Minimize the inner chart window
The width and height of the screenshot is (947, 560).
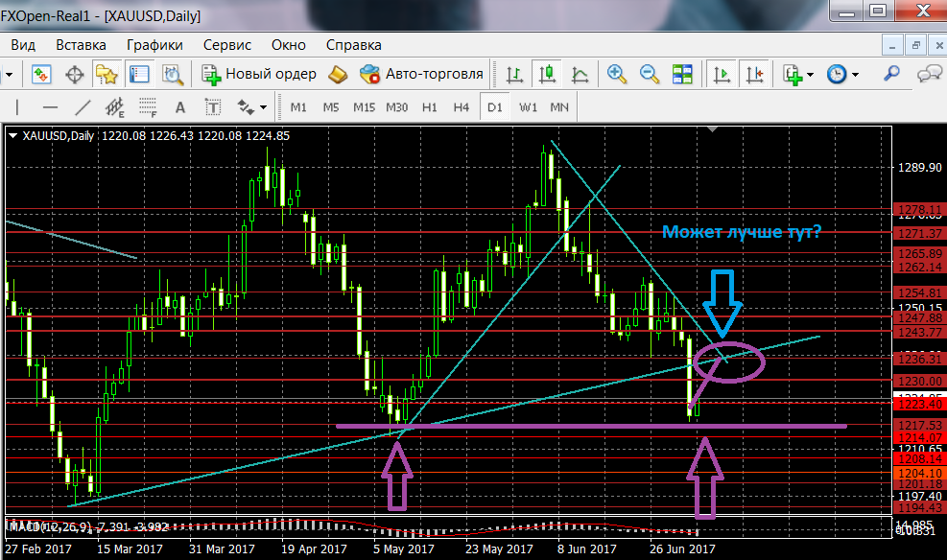click(892, 46)
